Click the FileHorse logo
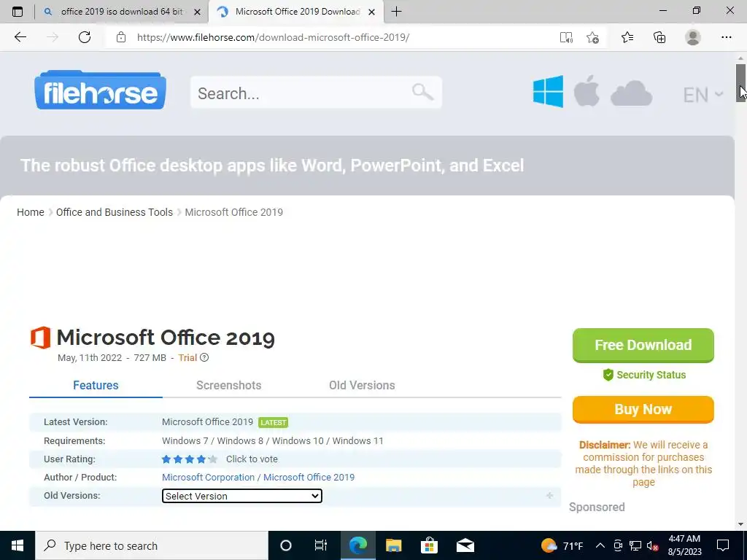The image size is (747, 560). pos(100,90)
